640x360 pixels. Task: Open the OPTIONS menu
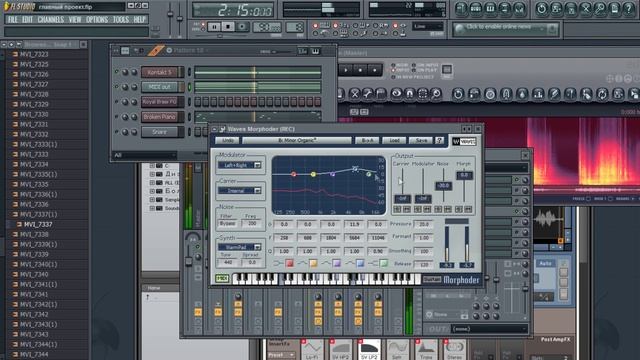click(97, 20)
